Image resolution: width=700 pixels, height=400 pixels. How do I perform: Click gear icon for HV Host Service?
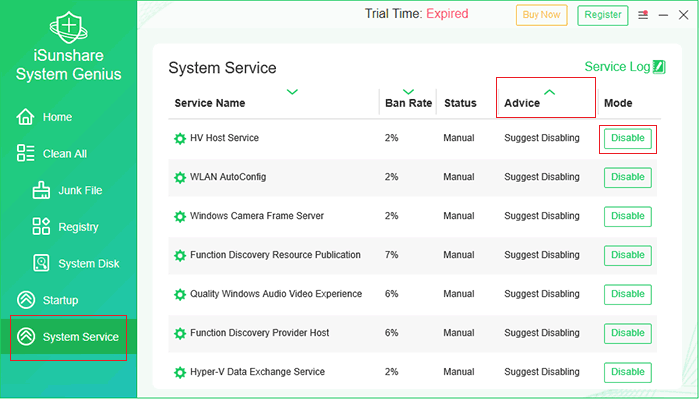point(179,138)
